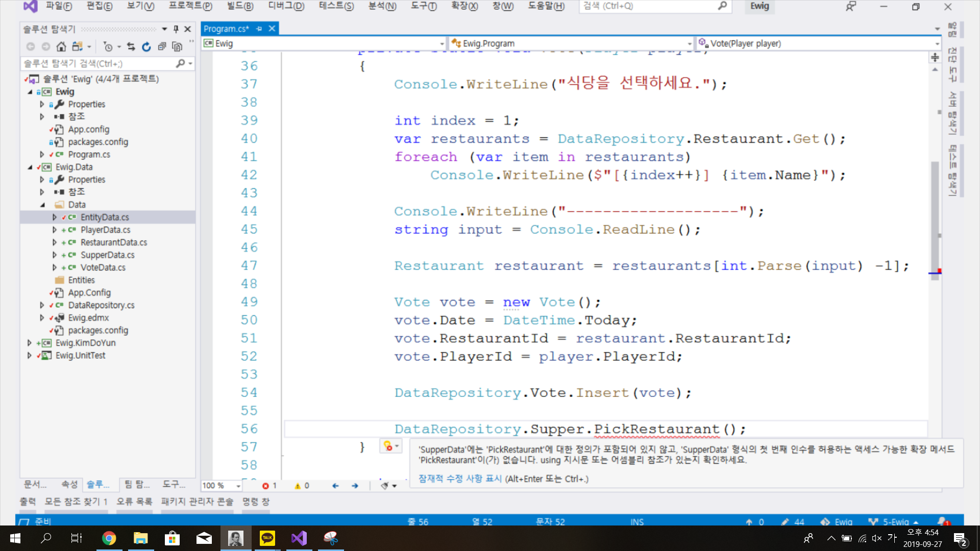Click the lightbulb quick actions icon

click(x=388, y=446)
